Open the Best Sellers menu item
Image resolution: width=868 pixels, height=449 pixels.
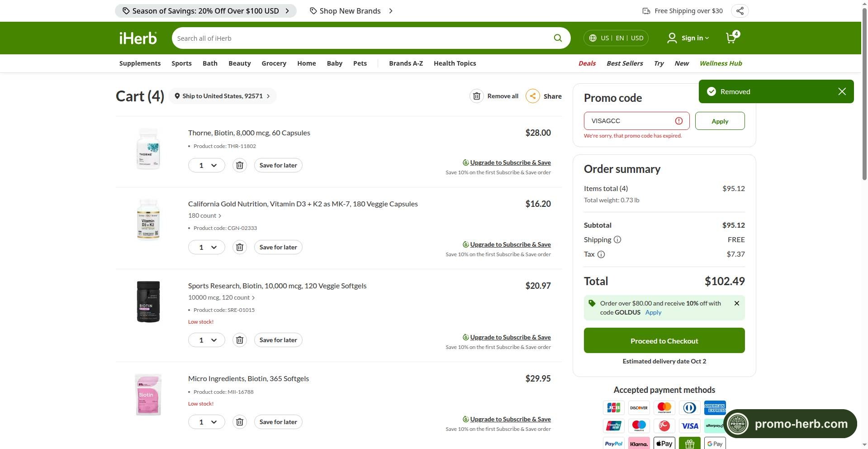(625, 63)
